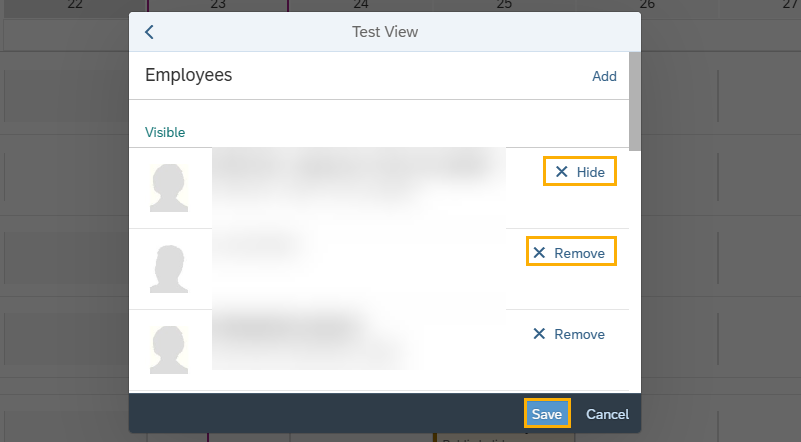Viewport: 801px width, 442px height.
Task: Select day 22 in the calendar header
Action: pyautogui.click(x=75, y=5)
